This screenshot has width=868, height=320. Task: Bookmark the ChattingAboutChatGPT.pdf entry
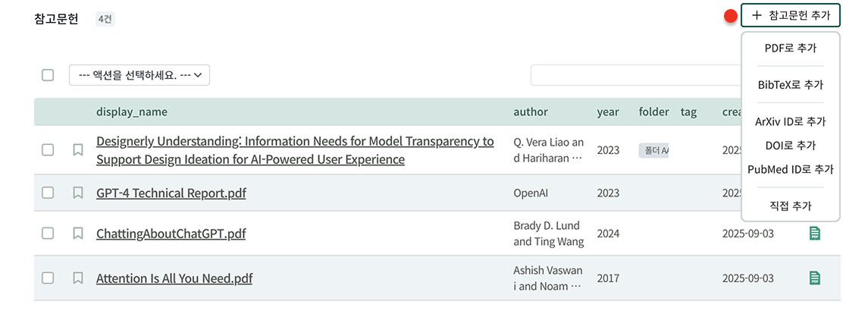(77, 234)
